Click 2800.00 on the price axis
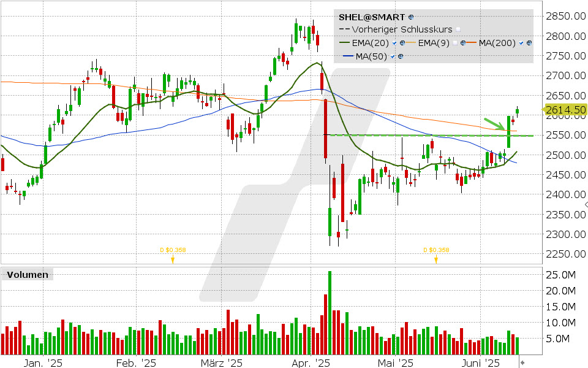Screen dimensions: 588x368 [565, 36]
